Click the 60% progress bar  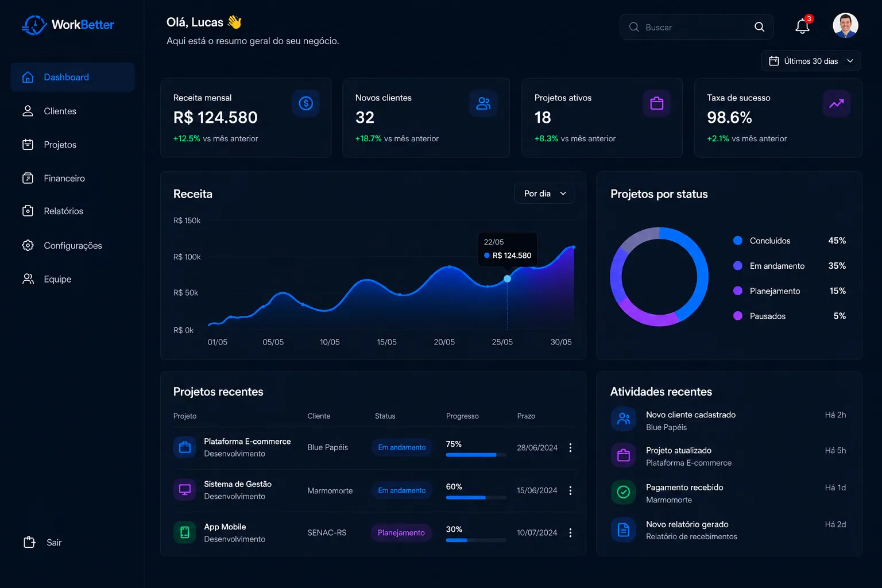pos(476,497)
